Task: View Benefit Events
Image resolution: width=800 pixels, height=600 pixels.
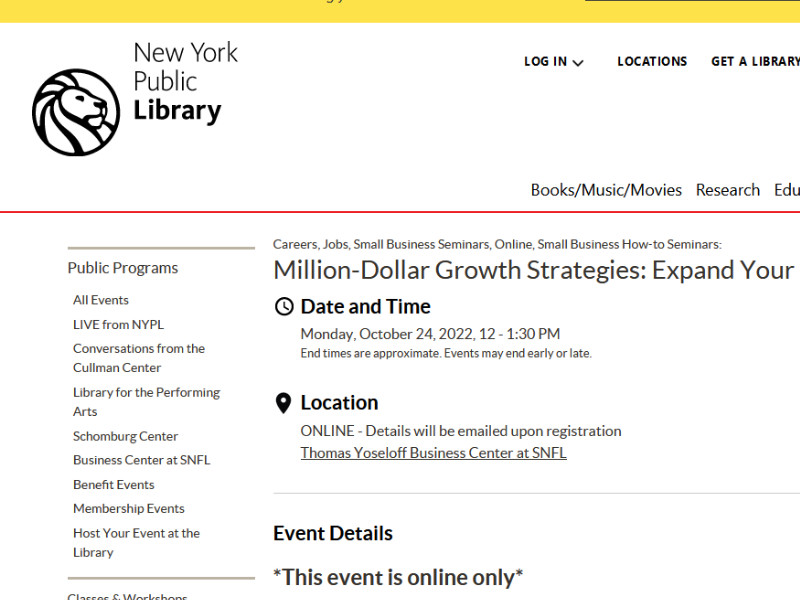Action: click(113, 485)
